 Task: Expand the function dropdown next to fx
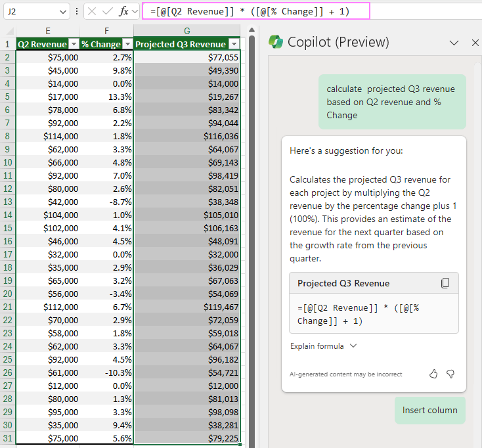tap(135, 11)
